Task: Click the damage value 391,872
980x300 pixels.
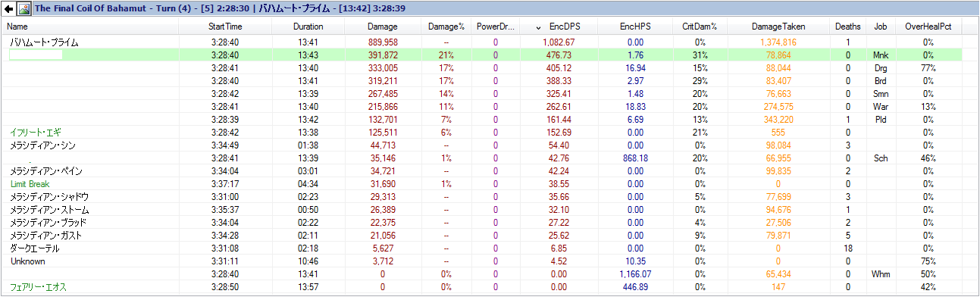Action: (x=382, y=55)
